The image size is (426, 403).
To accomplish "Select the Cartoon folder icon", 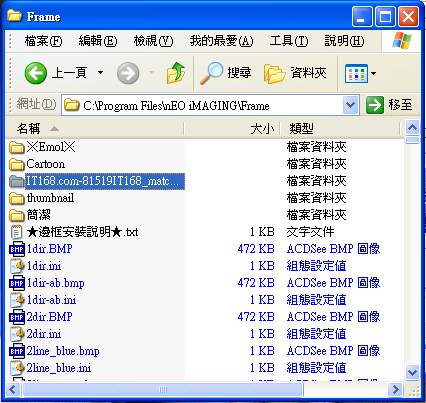I will pos(17,164).
